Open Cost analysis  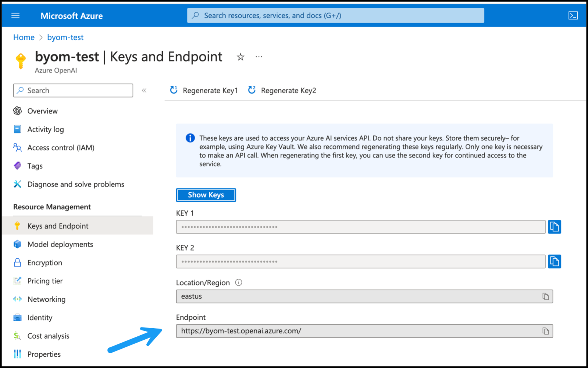click(49, 336)
